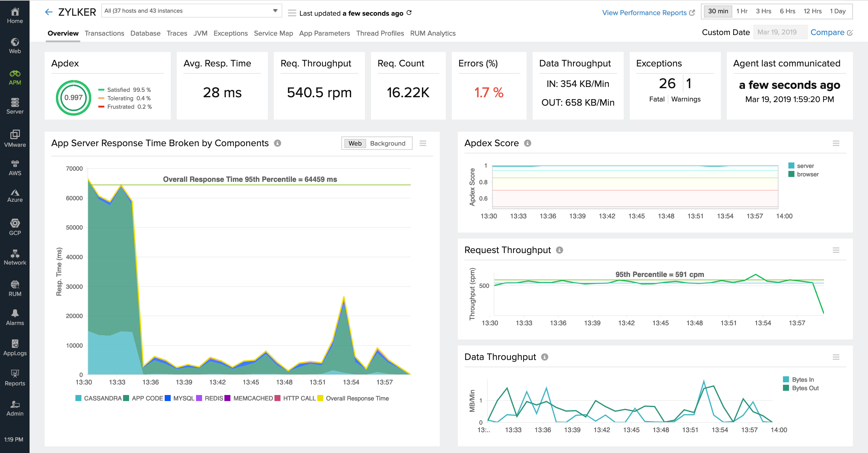Select the Server monitoring icon
868x453 pixels.
click(15, 106)
